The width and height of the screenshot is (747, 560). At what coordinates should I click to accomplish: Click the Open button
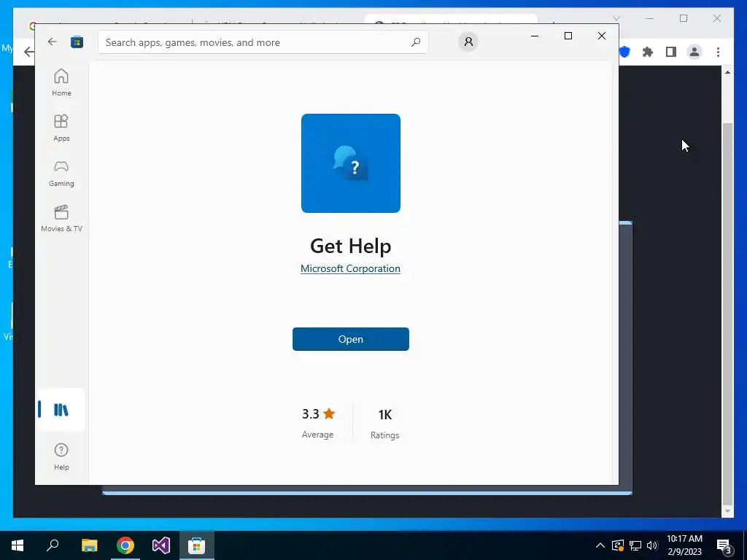pyautogui.click(x=351, y=339)
